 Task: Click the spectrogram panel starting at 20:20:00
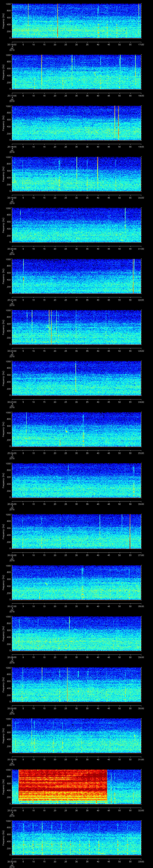click(77, 225)
